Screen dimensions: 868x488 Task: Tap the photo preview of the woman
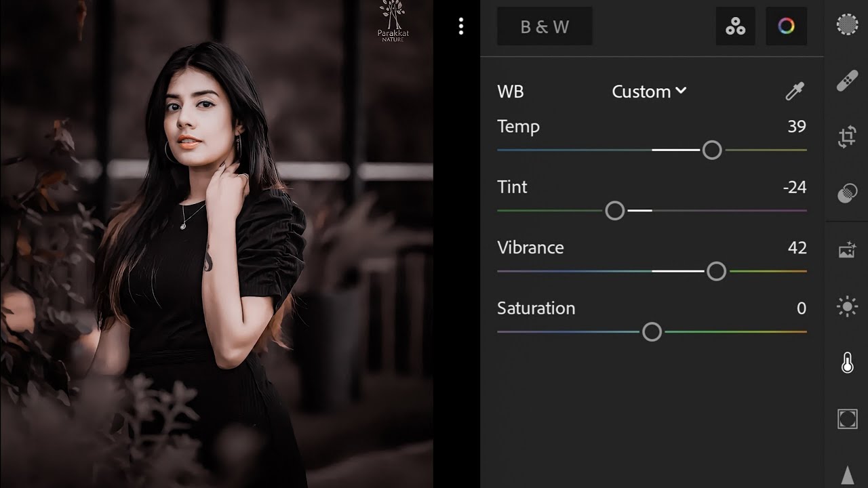pyautogui.click(x=216, y=244)
